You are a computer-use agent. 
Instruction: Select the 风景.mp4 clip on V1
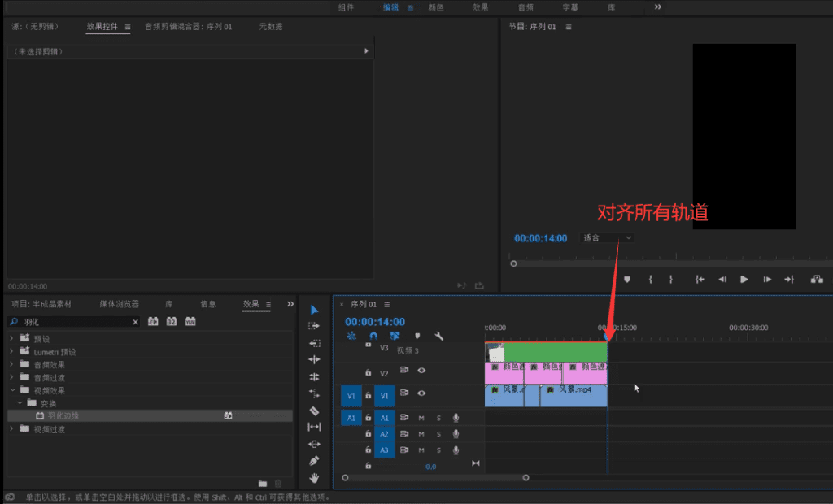[x=574, y=396]
